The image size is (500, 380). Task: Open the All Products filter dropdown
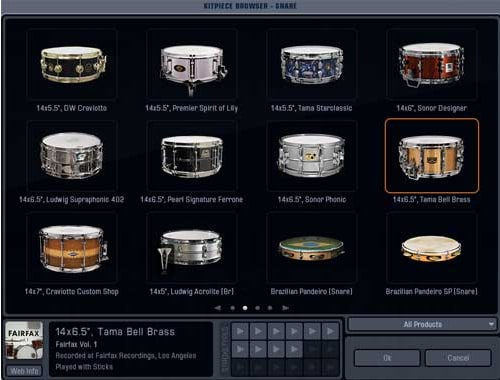click(x=422, y=324)
